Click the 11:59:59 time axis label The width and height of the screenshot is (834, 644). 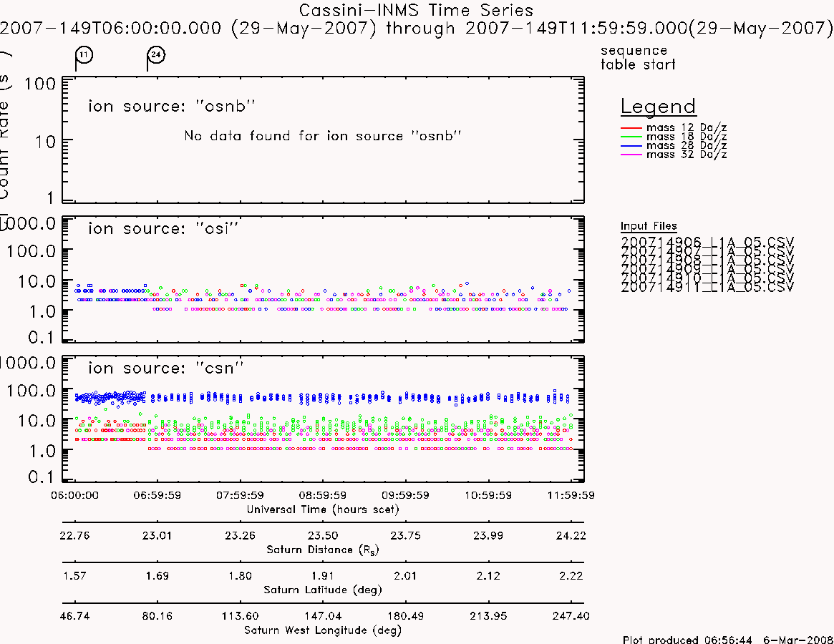point(571,495)
